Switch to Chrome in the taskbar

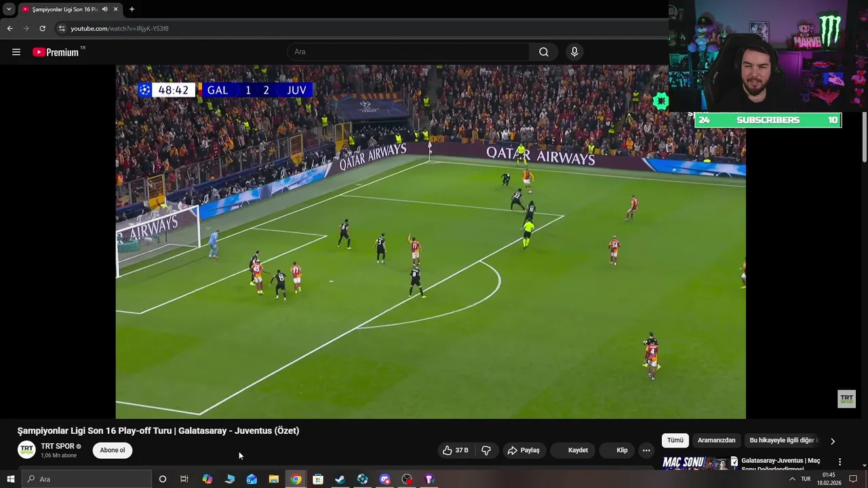pyautogui.click(x=296, y=479)
